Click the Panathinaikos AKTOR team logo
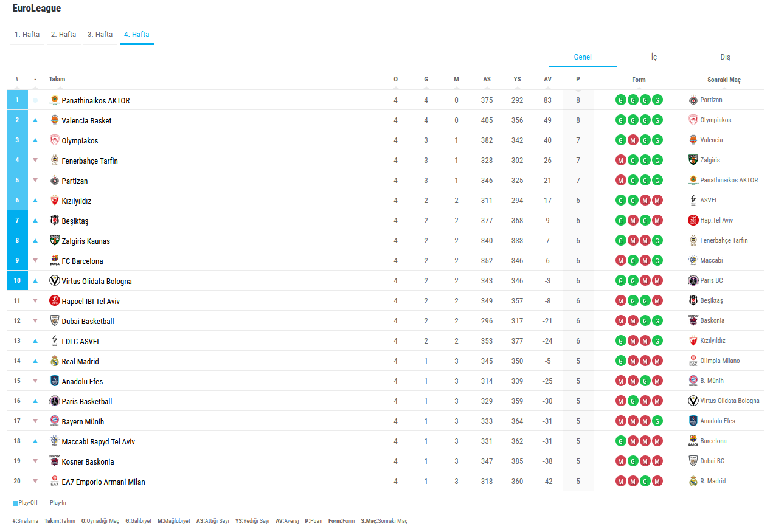The height and width of the screenshot is (532, 773). pos(54,100)
